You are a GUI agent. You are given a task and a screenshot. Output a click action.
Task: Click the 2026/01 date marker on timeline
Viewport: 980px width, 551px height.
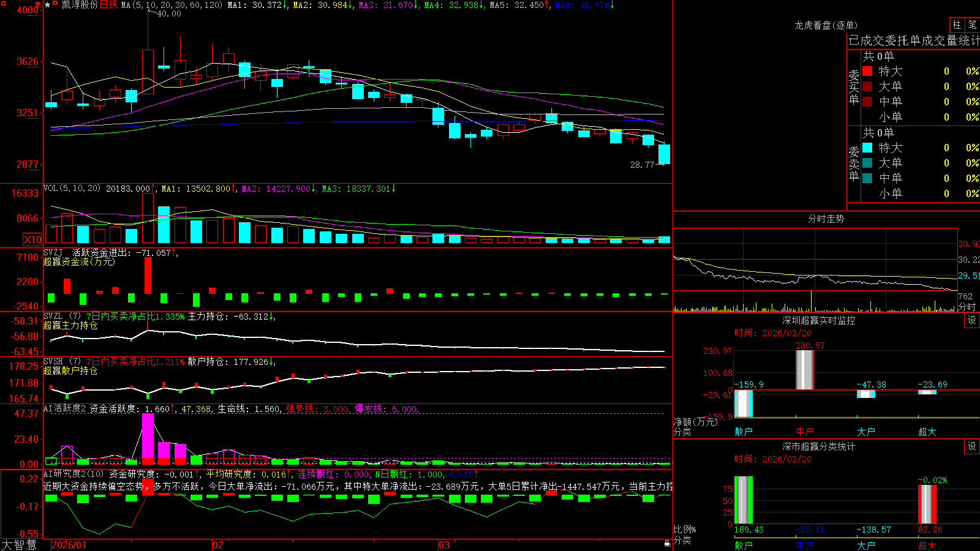click(x=69, y=545)
